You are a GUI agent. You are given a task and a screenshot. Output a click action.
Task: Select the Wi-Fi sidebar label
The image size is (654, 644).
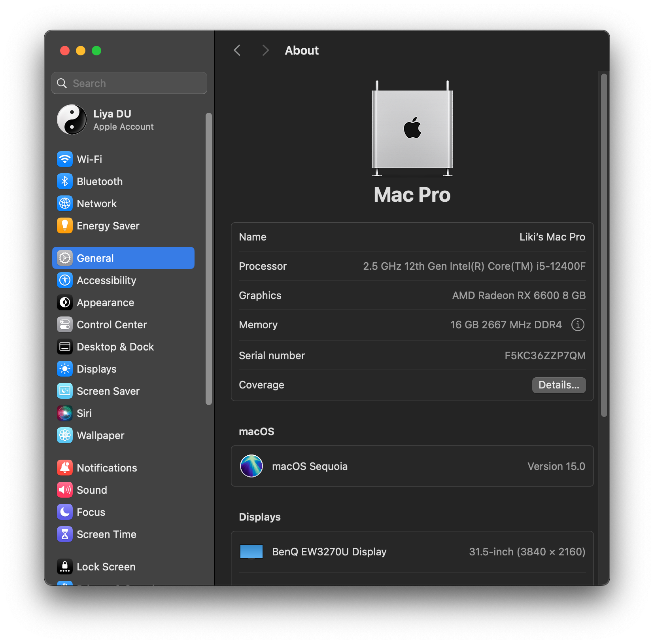89,159
